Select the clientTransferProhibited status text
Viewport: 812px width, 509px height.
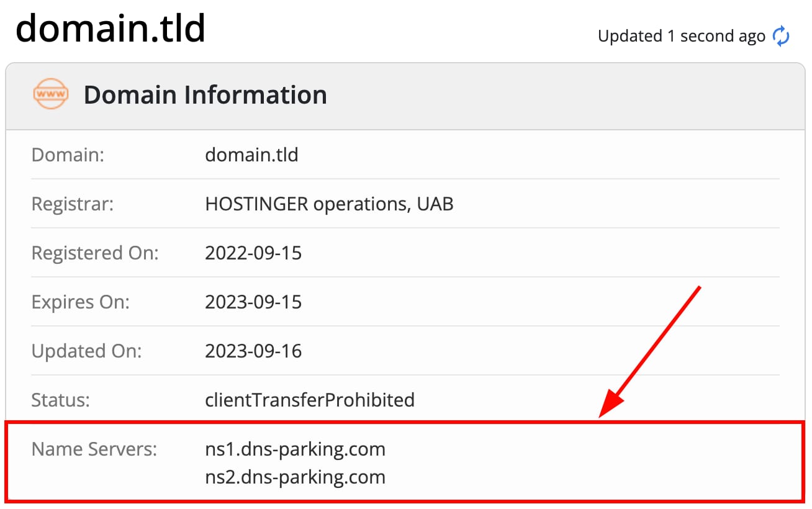click(310, 400)
